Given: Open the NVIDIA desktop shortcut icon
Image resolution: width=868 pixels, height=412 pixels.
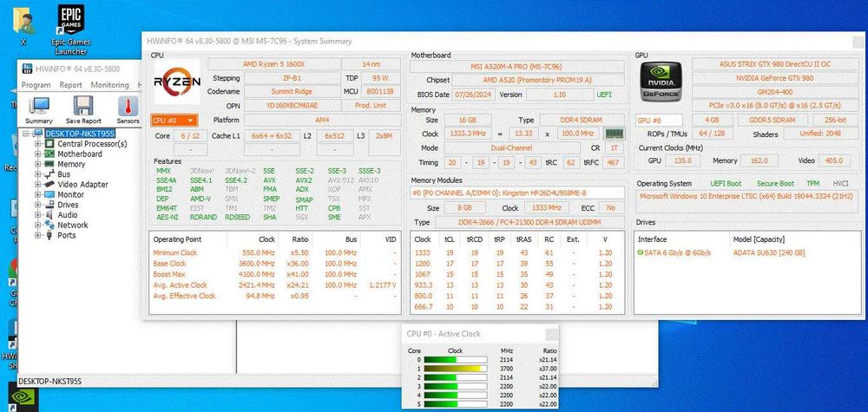Looking at the screenshot, I should tap(23, 396).
